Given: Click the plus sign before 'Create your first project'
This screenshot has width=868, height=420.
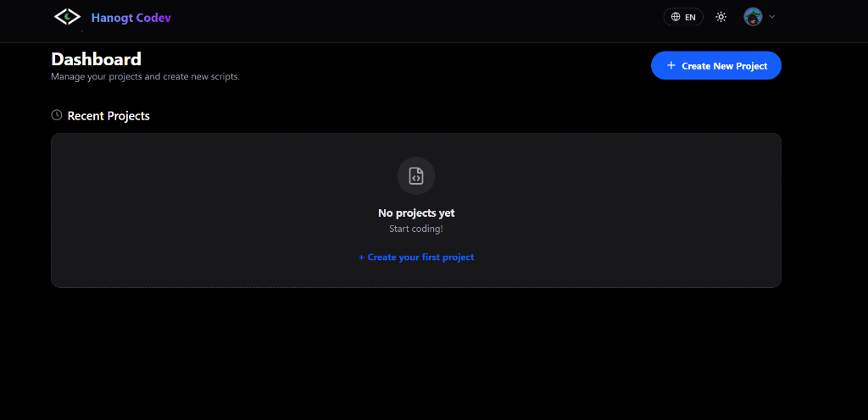Looking at the screenshot, I should (x=361, y=257).
